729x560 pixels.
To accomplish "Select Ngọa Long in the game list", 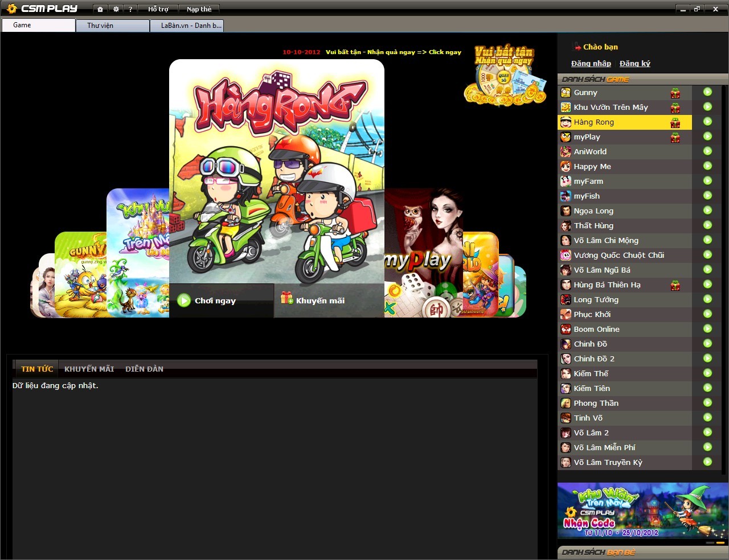I will pyautogui.click(x=625, y=211).
